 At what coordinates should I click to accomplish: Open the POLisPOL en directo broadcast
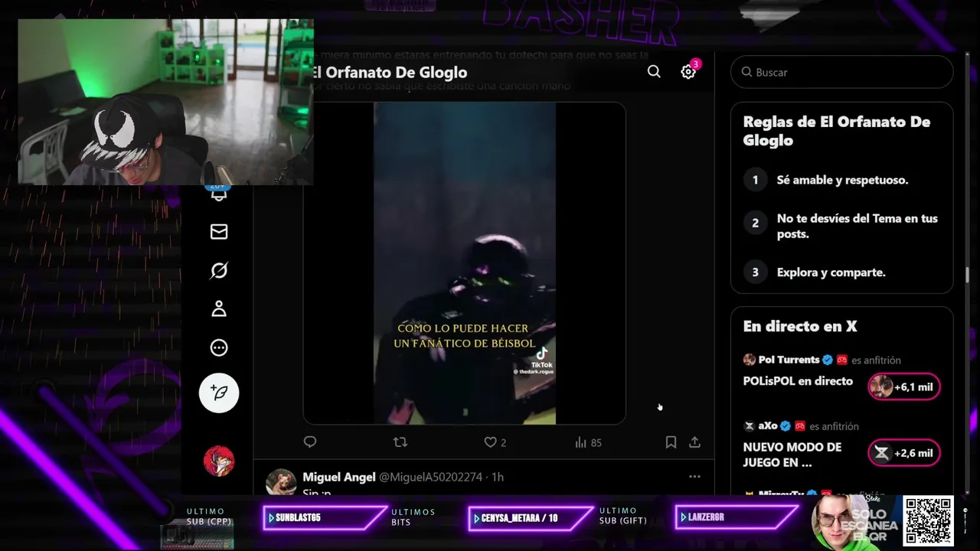(x=798, y=381)
